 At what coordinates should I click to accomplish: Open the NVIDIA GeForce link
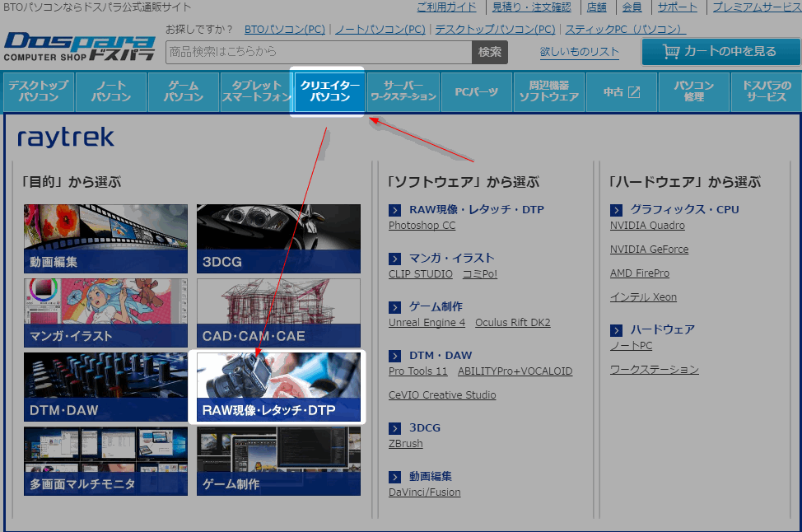[649, 250]
